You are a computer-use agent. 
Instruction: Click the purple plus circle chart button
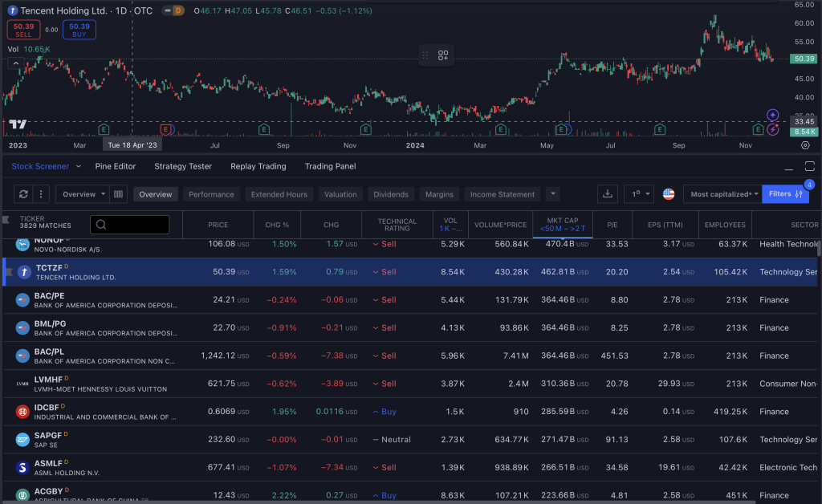click(x=772, y=115)
